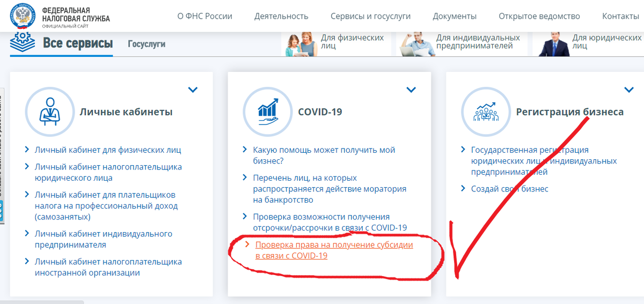Collapse the Личные кабинеты card chevron

point(193,90)
